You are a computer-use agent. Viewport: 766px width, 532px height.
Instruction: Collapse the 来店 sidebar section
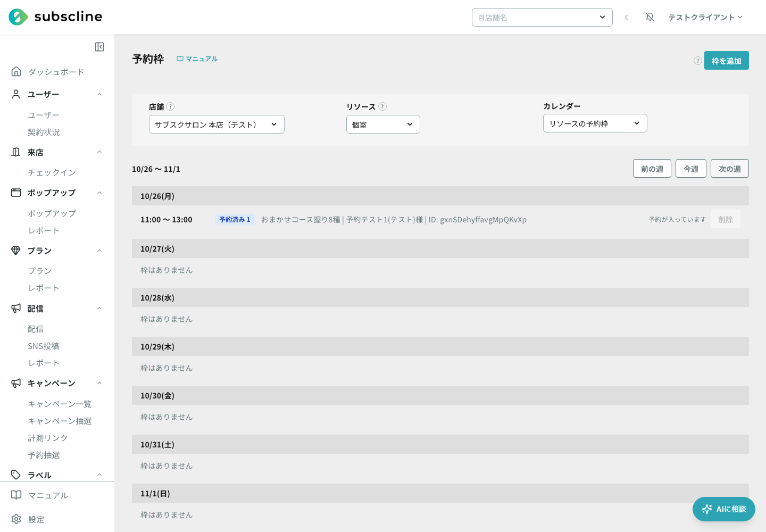click(99, 152)
